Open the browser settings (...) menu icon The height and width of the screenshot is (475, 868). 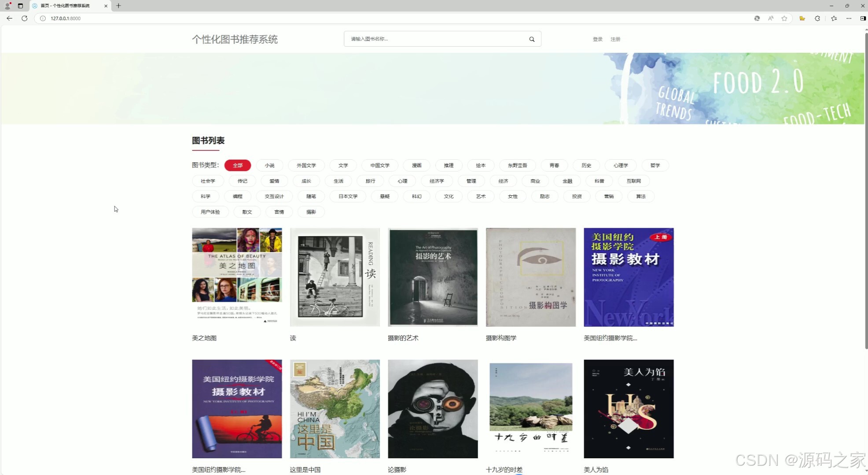click(x=849, y=18)
